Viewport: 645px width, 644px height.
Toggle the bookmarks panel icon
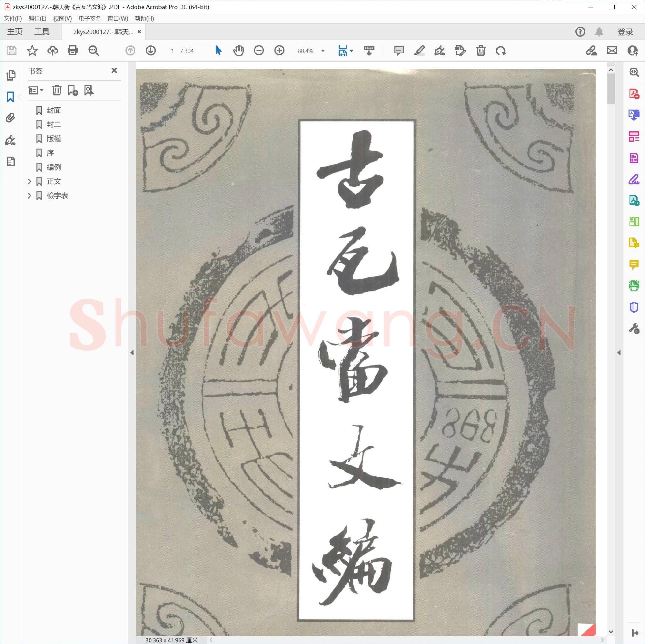click(x=11, y=97)
